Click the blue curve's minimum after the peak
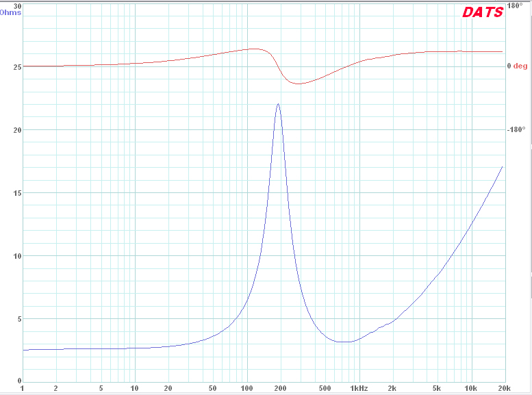The image size is (532, 395). [x=346, y=342]
